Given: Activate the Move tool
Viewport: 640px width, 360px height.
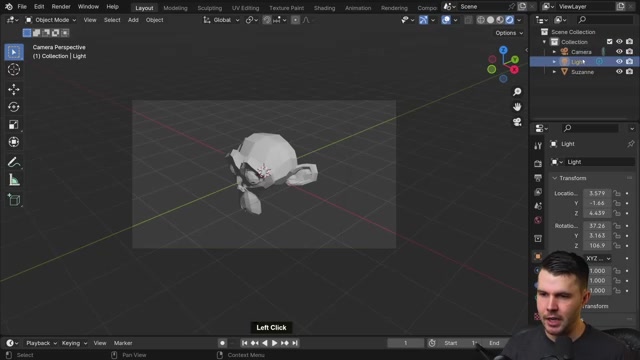Looking at the screenshot, I should [14, 89].
